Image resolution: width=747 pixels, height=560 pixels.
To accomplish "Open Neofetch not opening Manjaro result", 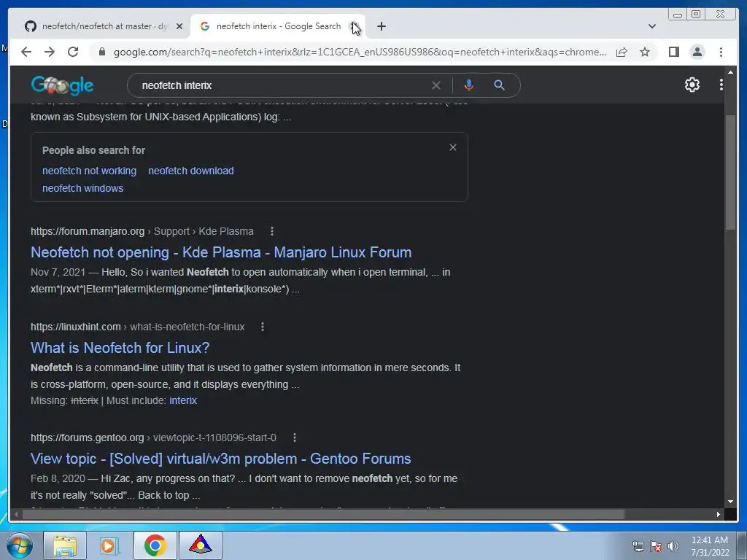I will (x=221, y=252).
